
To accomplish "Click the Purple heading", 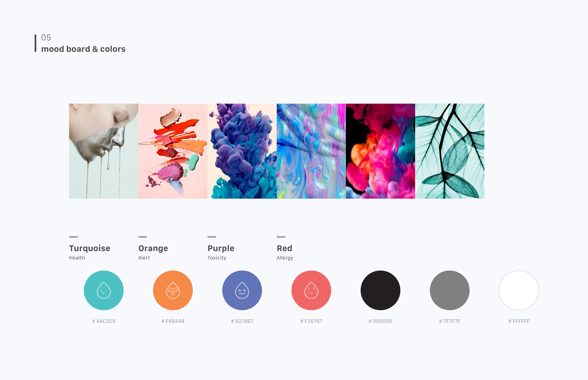I will 221,249.
